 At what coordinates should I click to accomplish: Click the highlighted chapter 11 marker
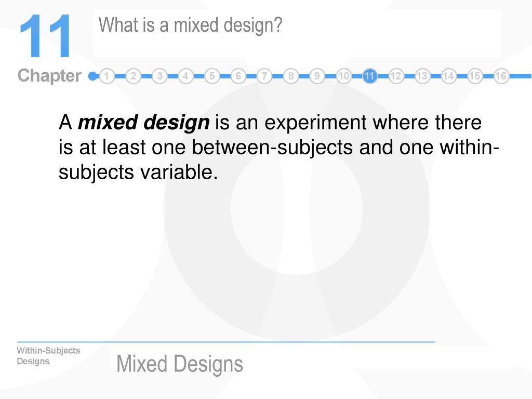tap(370, 76)
